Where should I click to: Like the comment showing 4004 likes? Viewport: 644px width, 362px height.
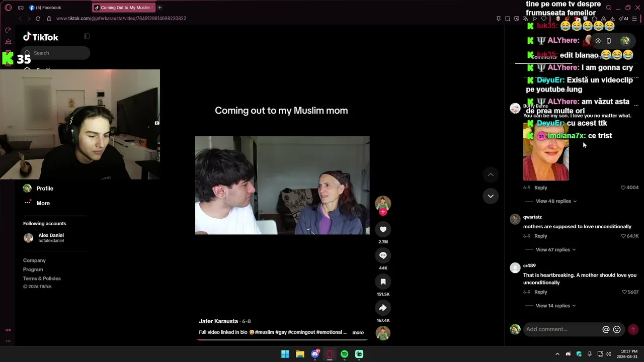point(623,188)
